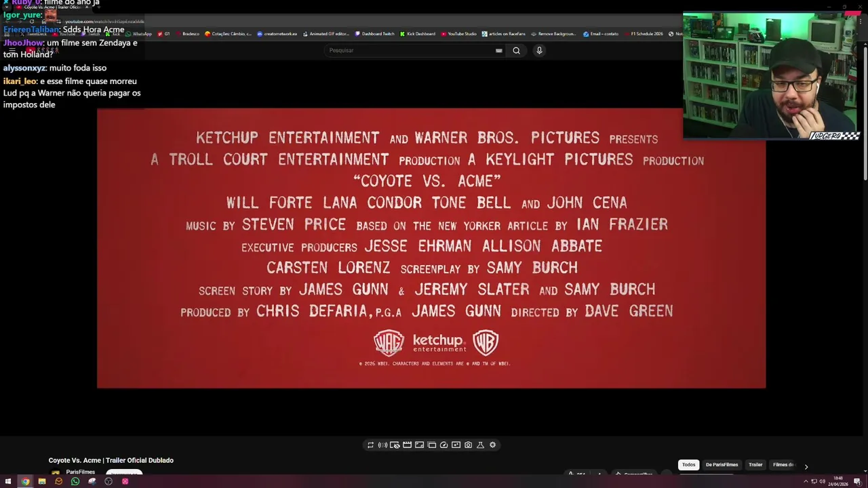Image resolution: width=868 pixels, height=488 pixels.
Task: Select the Trailer filter chip
Action: click(x=755, y=465)
